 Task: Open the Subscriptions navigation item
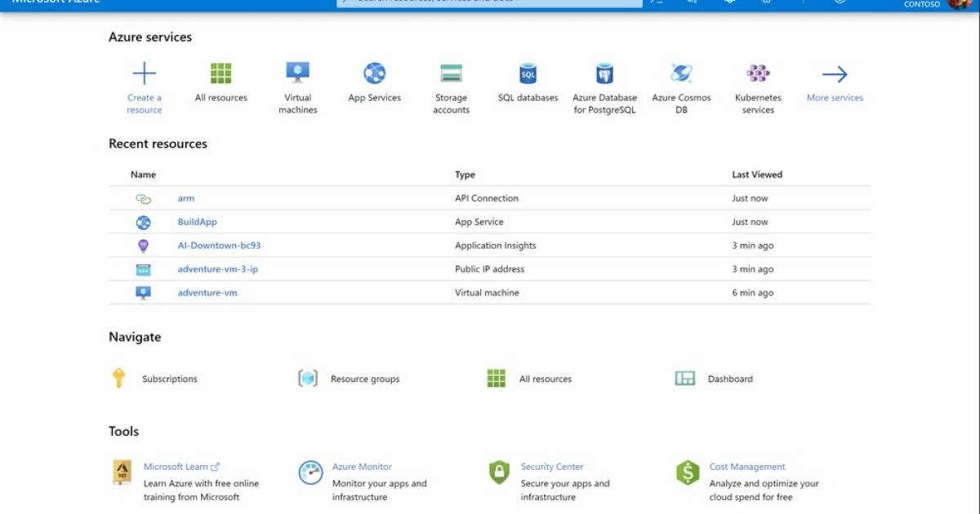169,378
